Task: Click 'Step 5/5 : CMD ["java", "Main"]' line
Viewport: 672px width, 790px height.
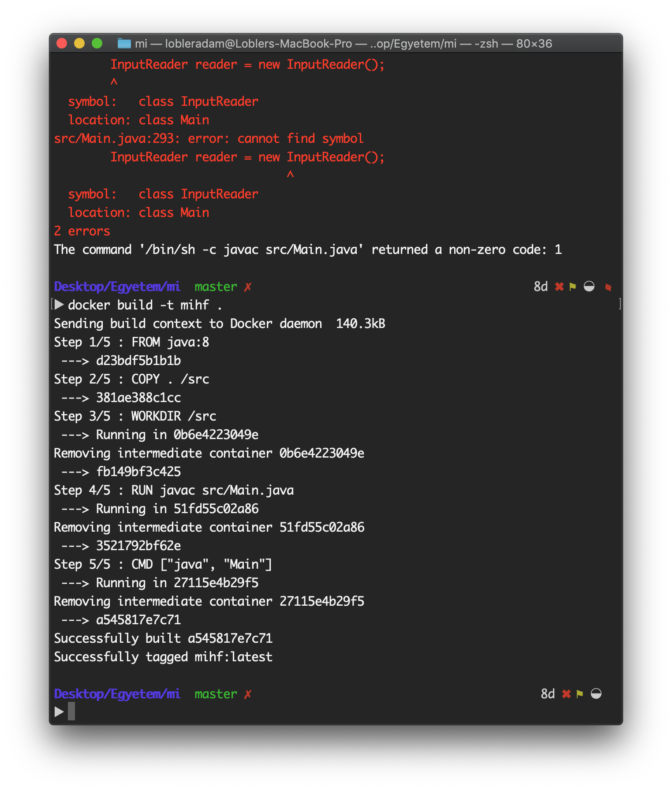Action: coord(163,564)
